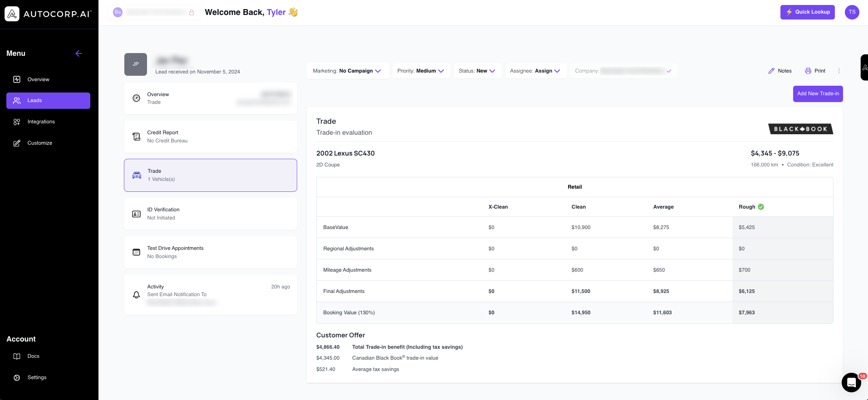Click the JP lead avatar
The image size is (868, 400).
pyautogui.click(x=135, y=64)
